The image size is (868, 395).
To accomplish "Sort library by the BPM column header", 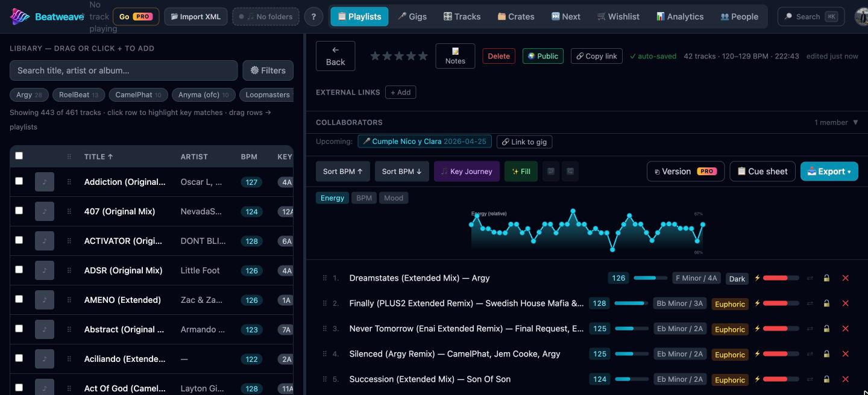I will coord(249,157).
